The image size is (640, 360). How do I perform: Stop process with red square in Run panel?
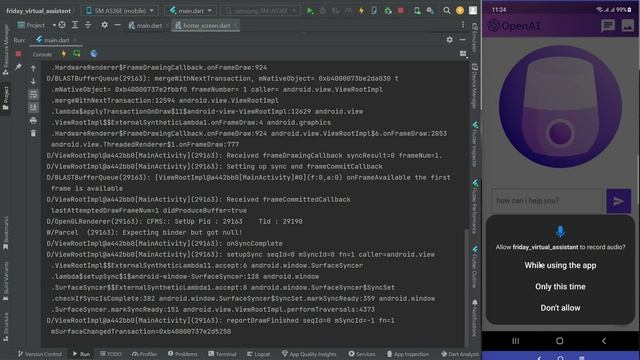point(18,53)
